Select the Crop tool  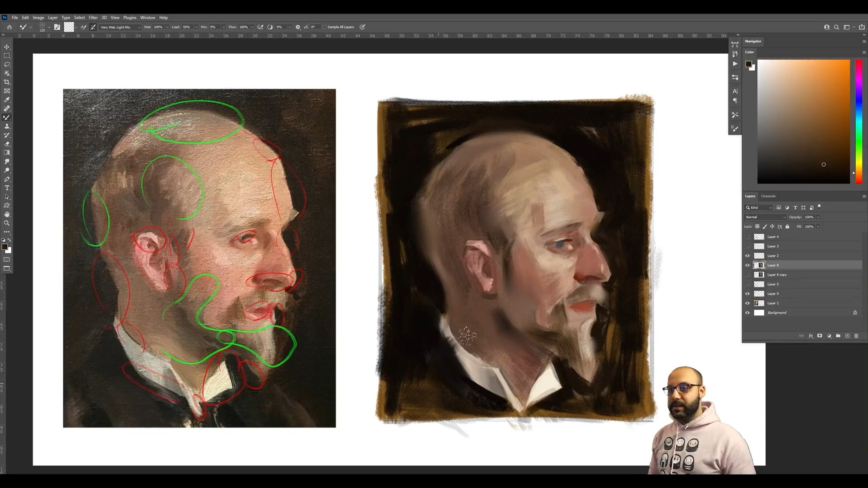click(x=7, y=82)
